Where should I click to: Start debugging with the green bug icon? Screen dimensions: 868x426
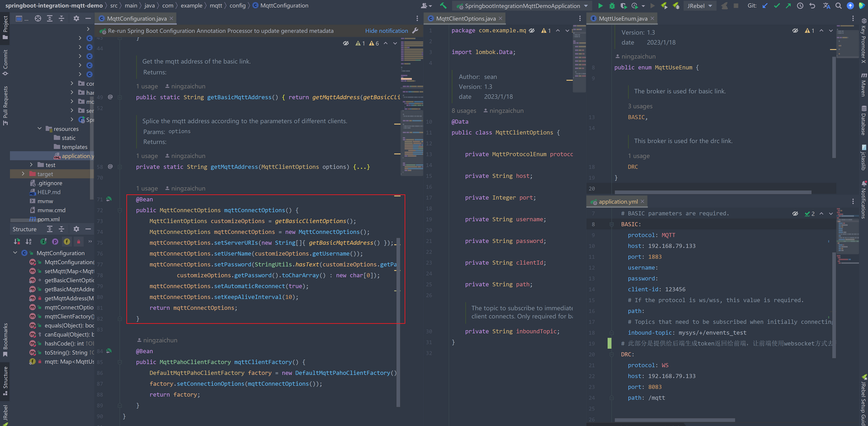[612, 6]
